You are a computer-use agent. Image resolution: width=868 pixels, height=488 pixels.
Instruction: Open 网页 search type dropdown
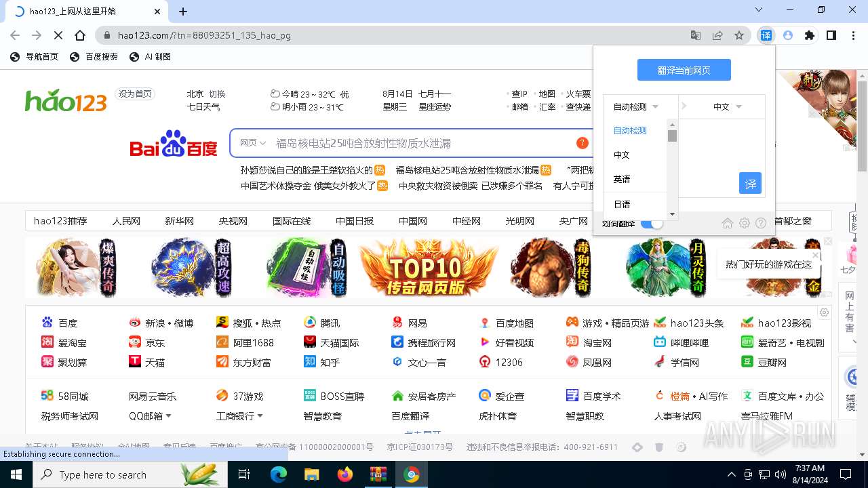point(253,143)
